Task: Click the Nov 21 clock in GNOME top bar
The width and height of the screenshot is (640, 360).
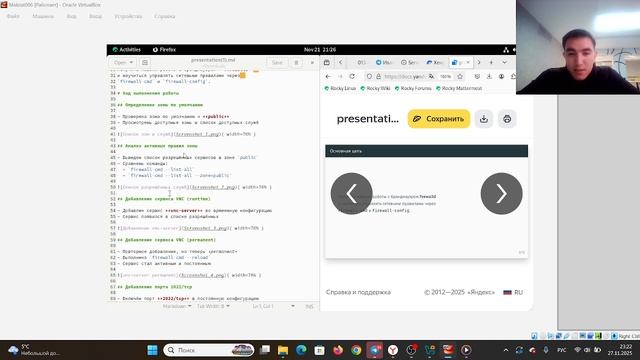Action: (320, 49)
